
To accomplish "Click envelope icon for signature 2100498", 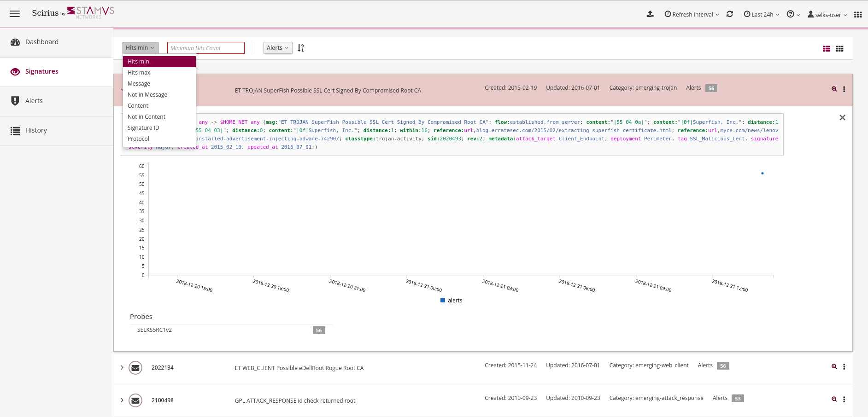I will click(x=135, y=400).
